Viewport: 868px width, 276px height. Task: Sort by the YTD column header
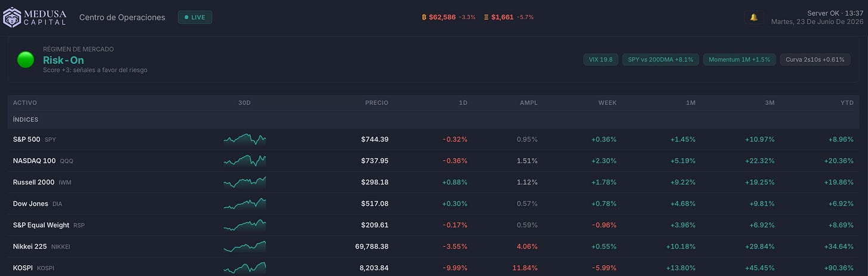pyautogui.click(x=847, y=103)
